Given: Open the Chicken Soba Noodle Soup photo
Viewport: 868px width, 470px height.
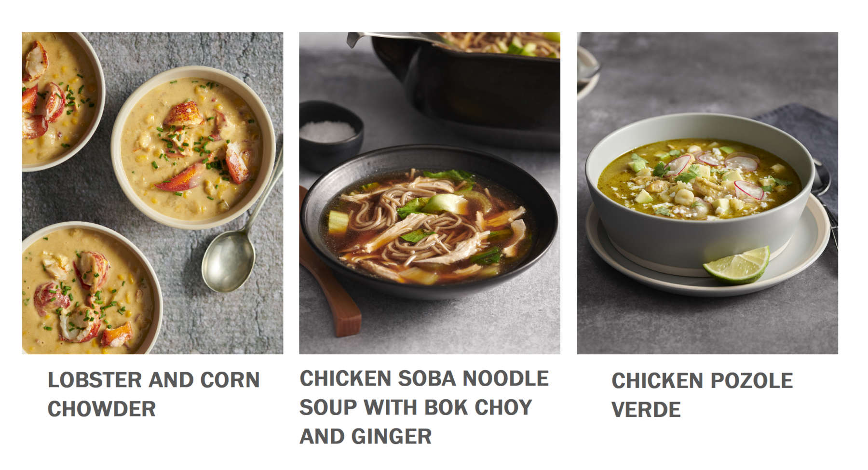Looking at the screenshot, I should tap(430, 193).
